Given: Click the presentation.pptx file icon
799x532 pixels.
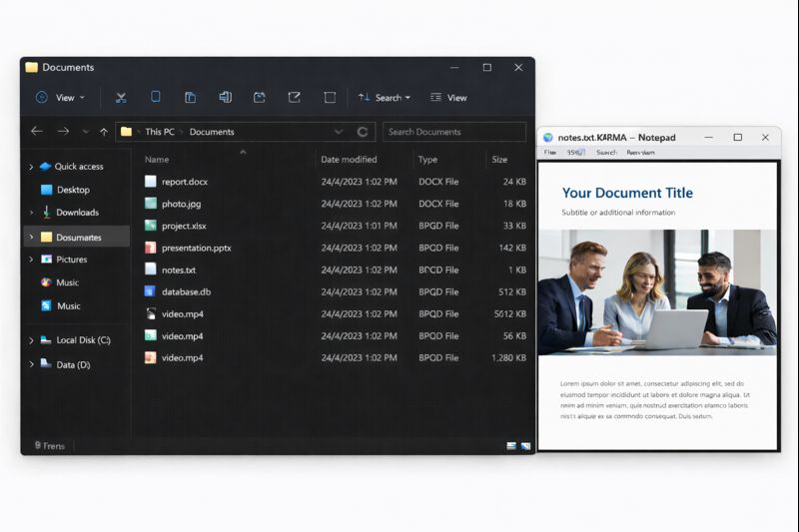Looking at the screenshot, I should coord(151,248).
